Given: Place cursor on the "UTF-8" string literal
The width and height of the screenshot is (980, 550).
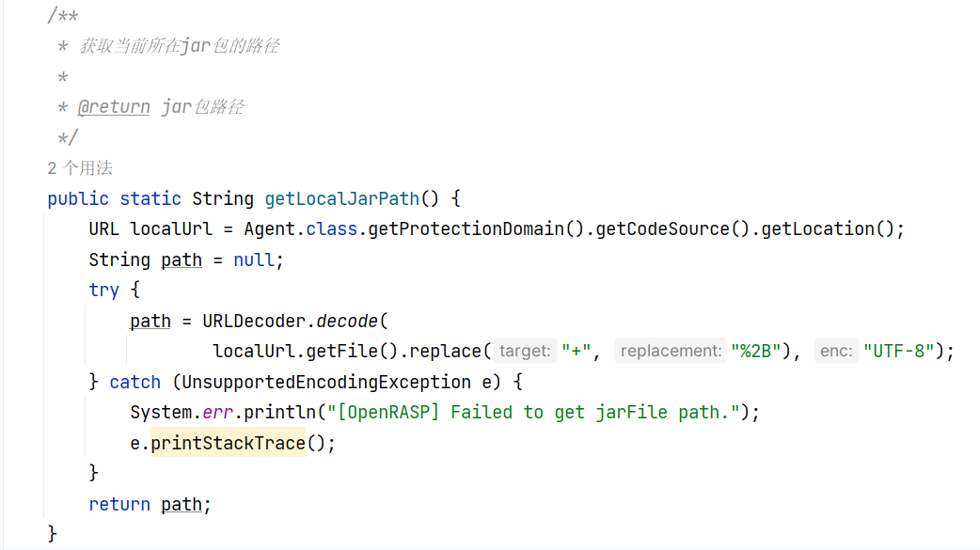Looking at the screenshot, I should point(899,352).
